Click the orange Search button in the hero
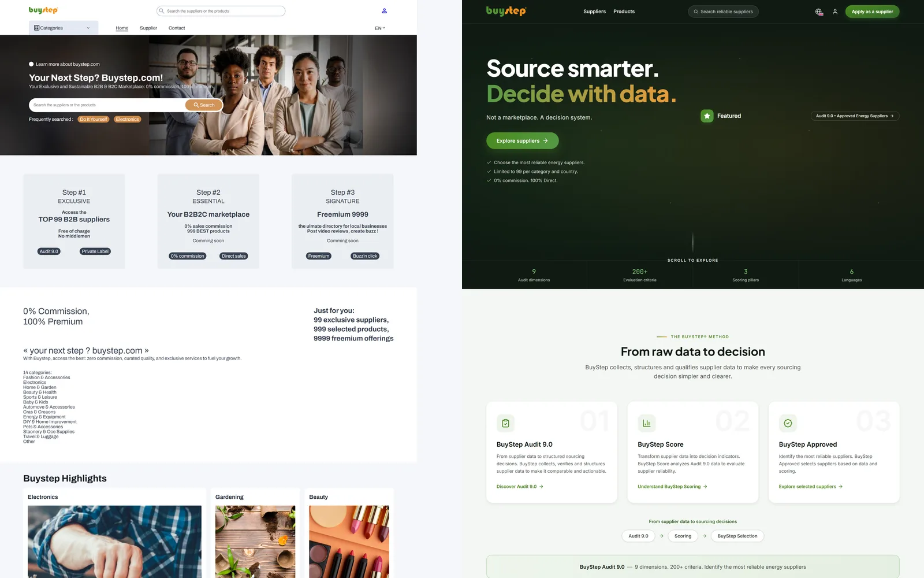This screenshot has height=578, width=924. [204, 105]
